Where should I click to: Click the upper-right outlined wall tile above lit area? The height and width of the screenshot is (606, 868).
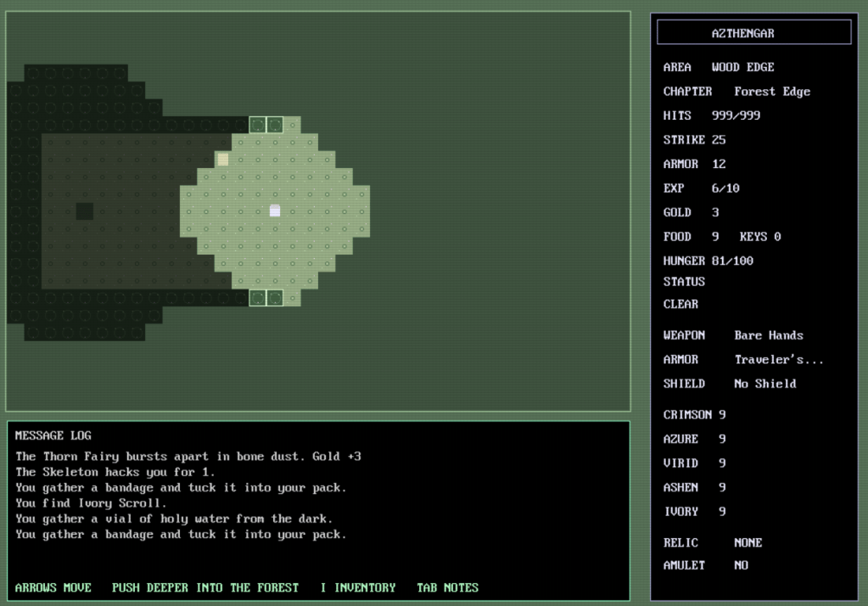pos(275,125)
